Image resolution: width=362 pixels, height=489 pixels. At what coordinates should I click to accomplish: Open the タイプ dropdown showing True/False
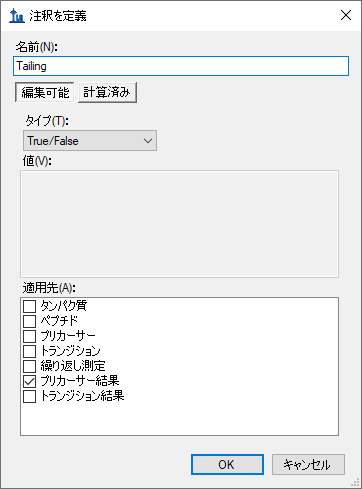pos(90,141)
